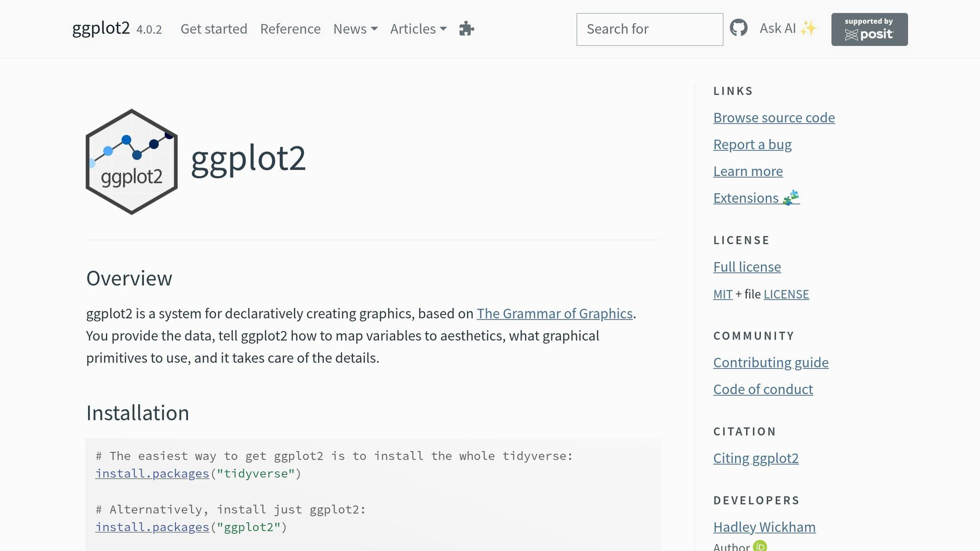Expand the News dropdown menu
The width and height of the screenshot is (980, 551).
coord(355,29)
